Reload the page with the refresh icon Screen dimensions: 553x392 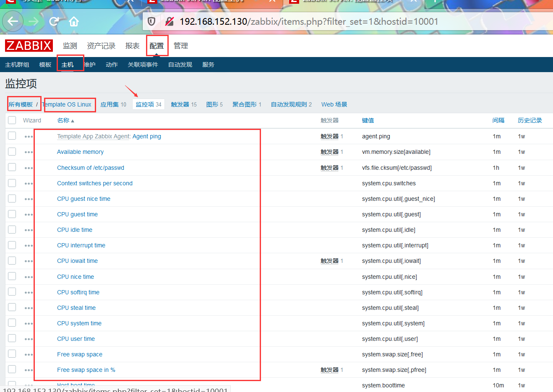pyautogui.click(x=54, y=21)
